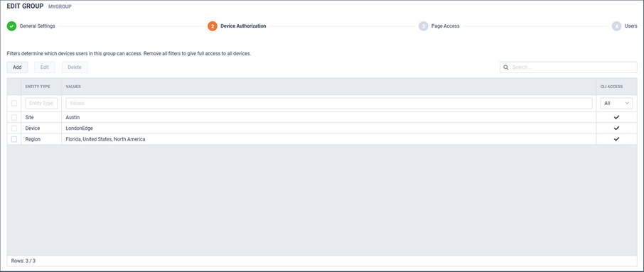Go to General Settings step
This screenshot has width=644, height=272.
pos(38,26)
